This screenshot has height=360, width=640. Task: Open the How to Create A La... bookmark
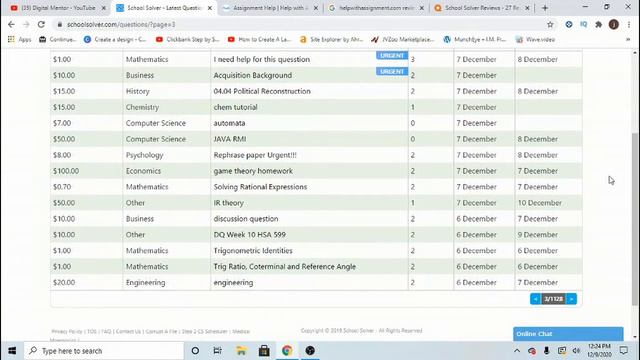[260, 40]
